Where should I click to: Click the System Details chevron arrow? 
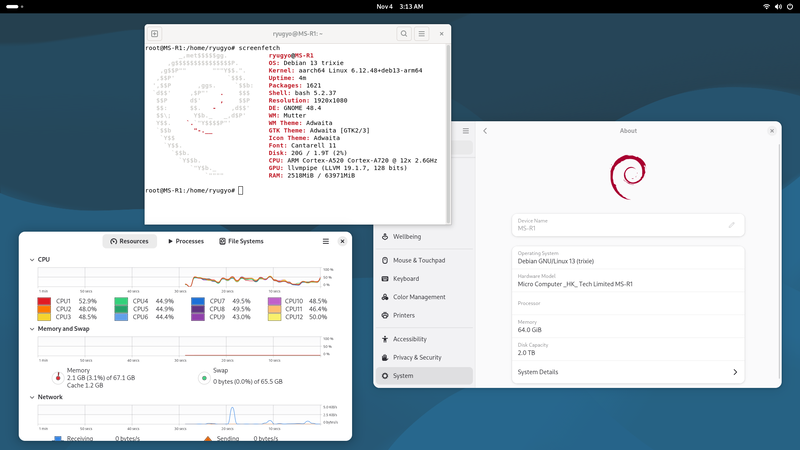[735, 372]
